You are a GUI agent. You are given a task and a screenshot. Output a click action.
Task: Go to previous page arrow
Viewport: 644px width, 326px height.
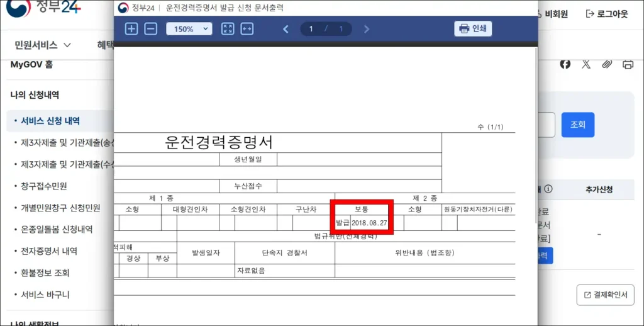click(286, 29)
